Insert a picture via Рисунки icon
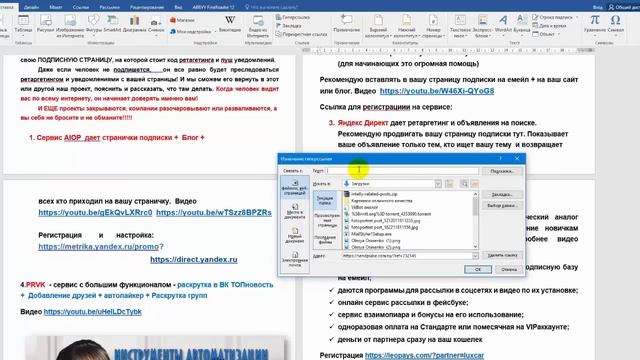 45,24
